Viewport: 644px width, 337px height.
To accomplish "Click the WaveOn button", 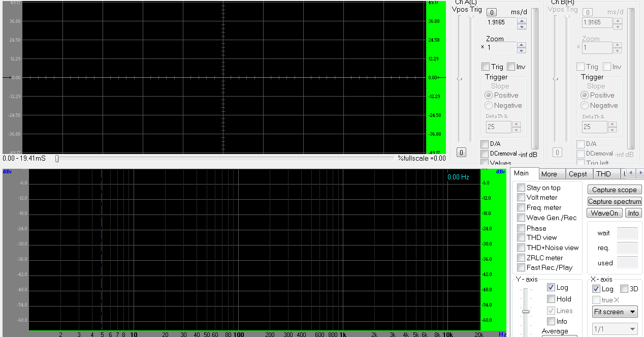I will (604, 213).
